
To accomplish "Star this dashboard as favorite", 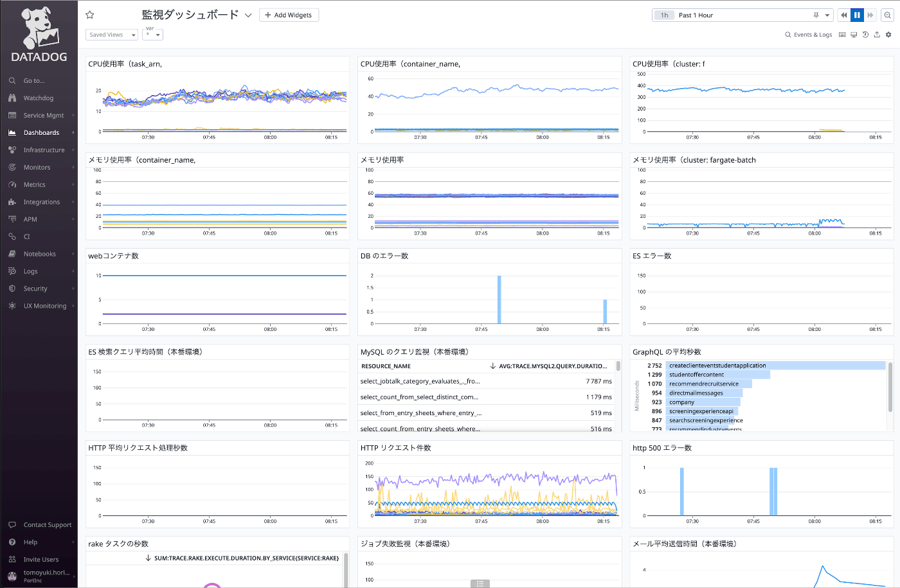I will click(x=90, y=15).
